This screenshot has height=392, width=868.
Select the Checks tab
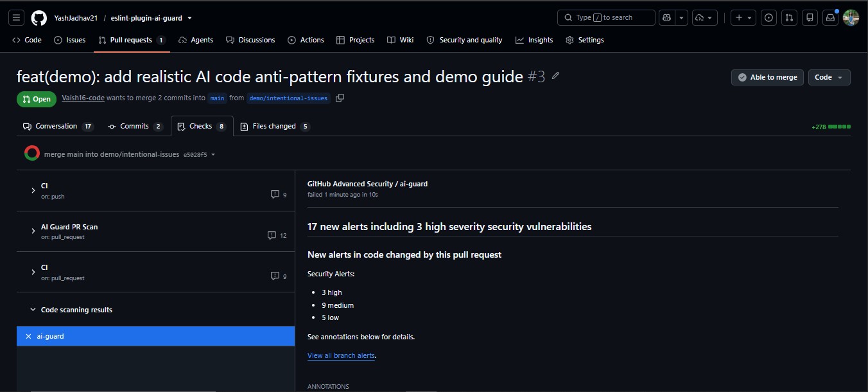(202, 127)
